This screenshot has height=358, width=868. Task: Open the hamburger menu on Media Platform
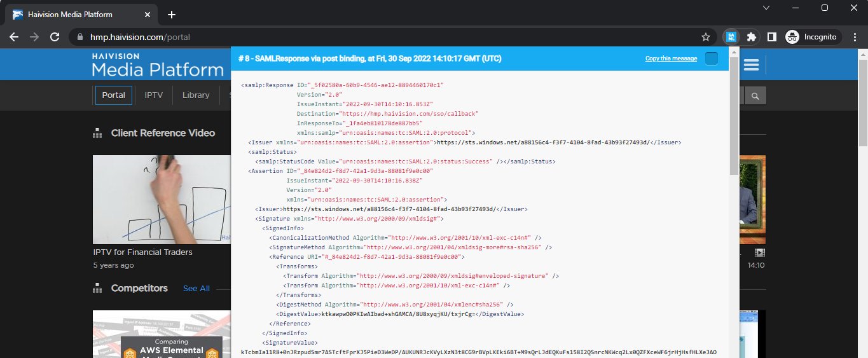pos(752,65)
